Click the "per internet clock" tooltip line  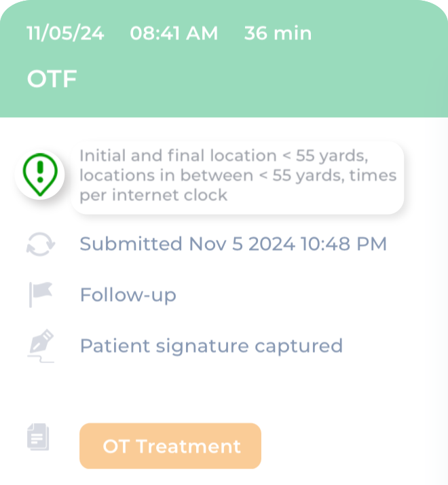pyautogui.click(x=153, y=195)
